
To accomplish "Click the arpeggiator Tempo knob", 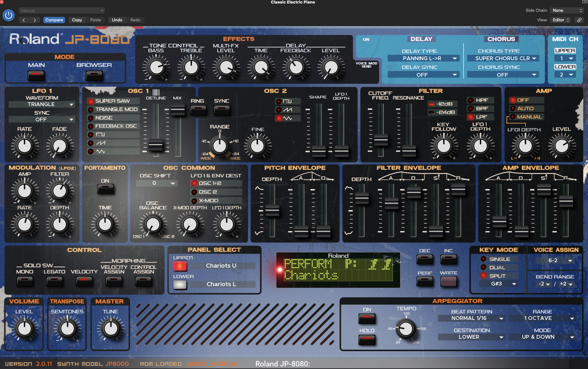I will point(406,329).
